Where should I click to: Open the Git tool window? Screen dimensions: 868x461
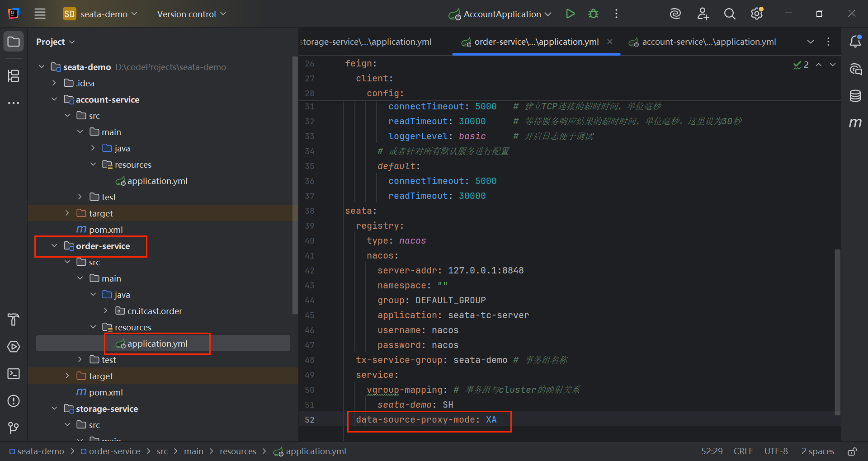click(x=14, y=428)
